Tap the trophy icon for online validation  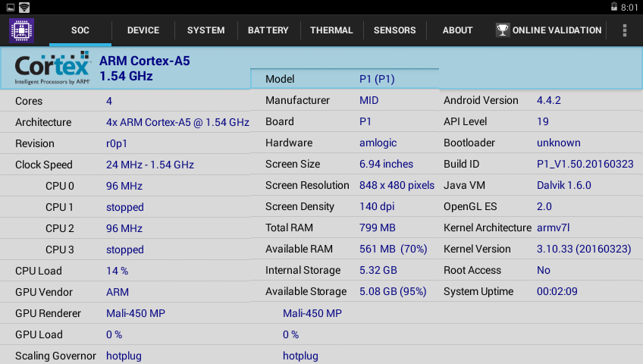502,30
